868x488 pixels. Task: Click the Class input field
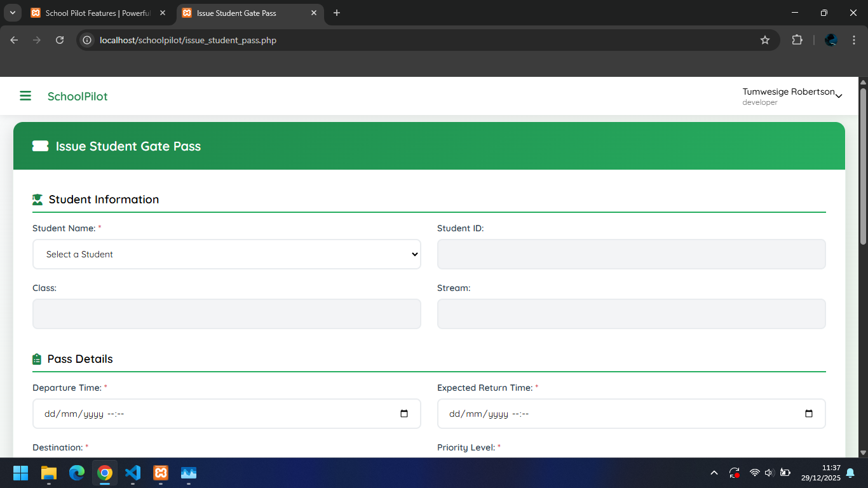pos(227,314)
